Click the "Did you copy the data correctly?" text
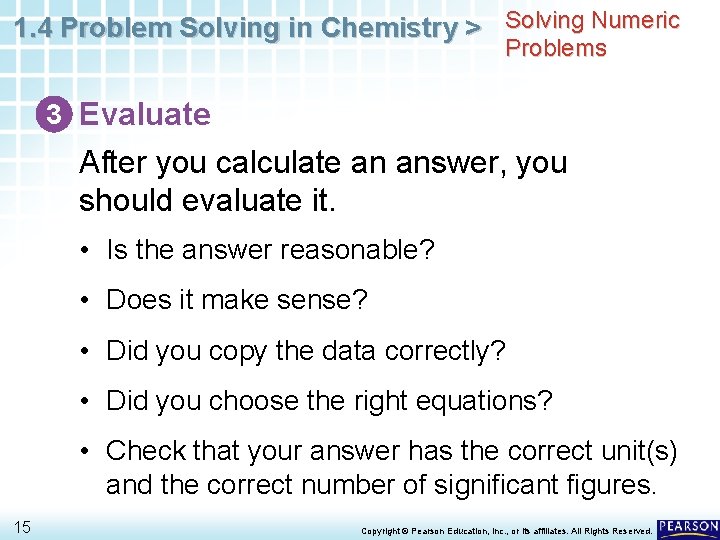This screenshot has width=720, height=540. 306,351
